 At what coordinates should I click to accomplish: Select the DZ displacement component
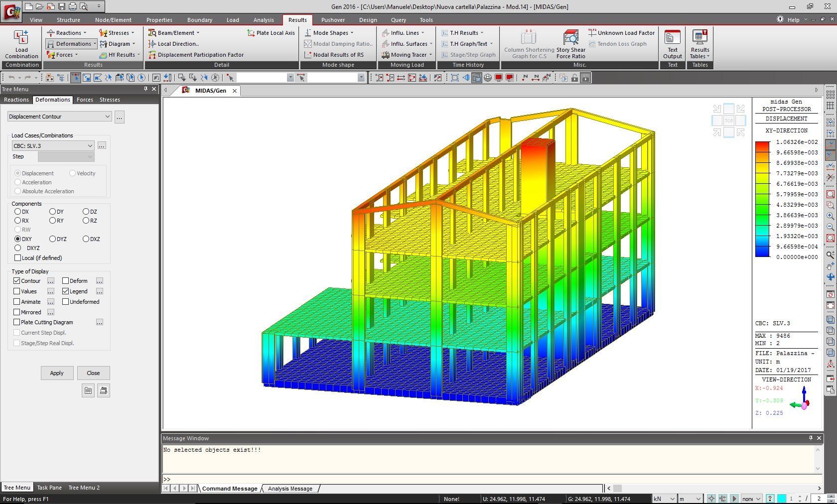click(x=86, y=212)
